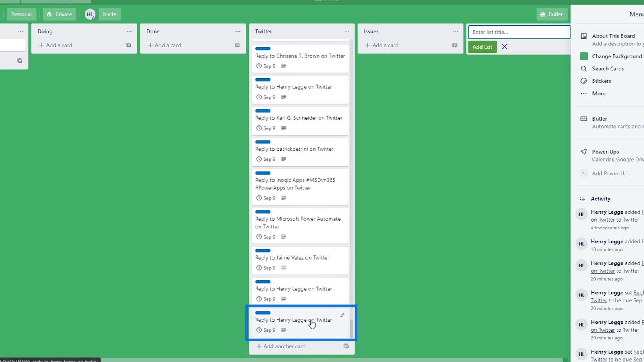The height and width of the screenshot is (362, 644).
Task: Open the Reply to Jaime Velez card
Action: pos(300,261)
